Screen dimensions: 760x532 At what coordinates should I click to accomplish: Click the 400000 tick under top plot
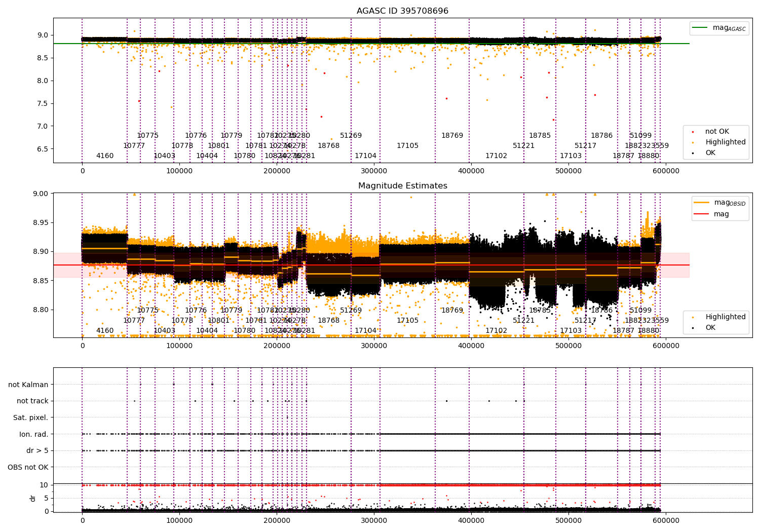[471, 171]
